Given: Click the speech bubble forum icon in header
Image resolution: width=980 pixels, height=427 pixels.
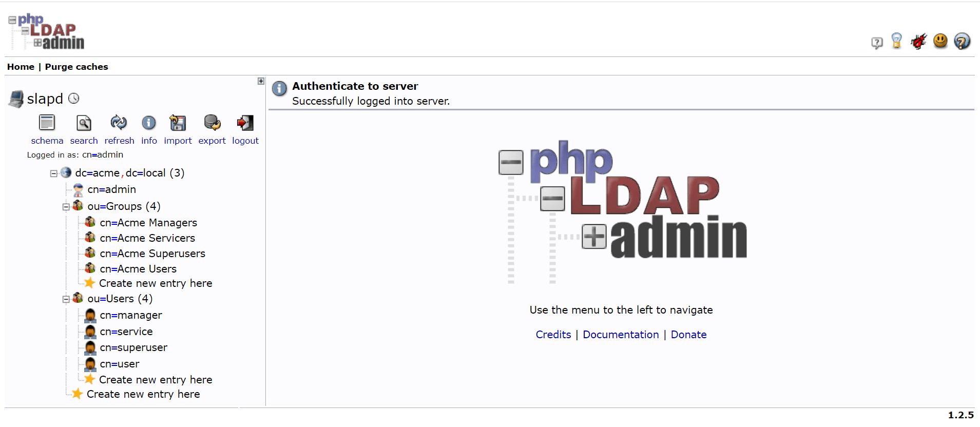Looking at the screenshot, I should click(x=877, y=43).
